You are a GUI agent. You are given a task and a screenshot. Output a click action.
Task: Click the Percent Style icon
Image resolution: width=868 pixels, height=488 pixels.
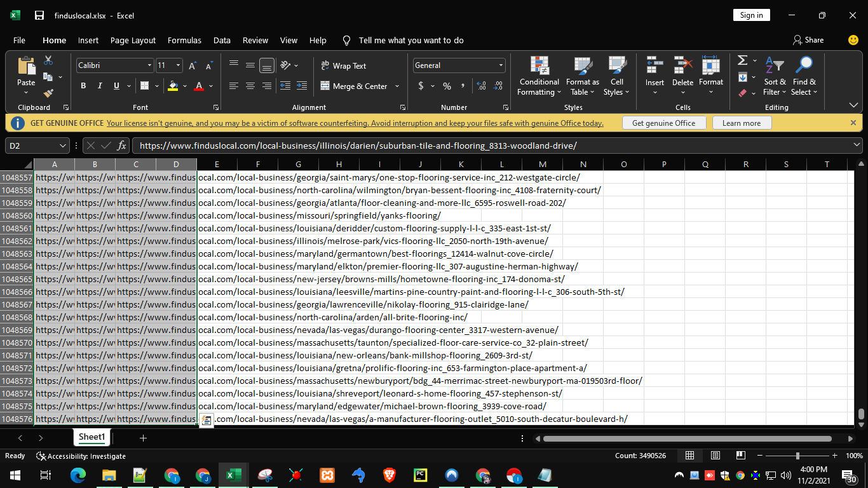tap(447, 86)
